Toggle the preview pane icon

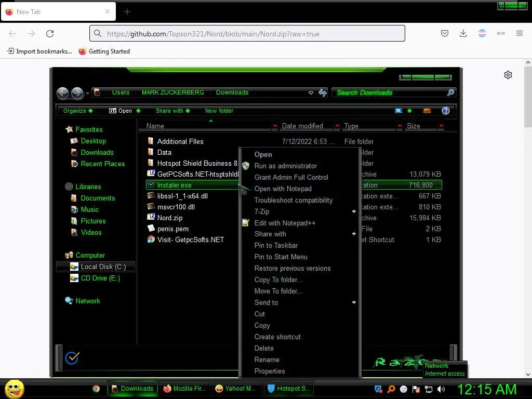tap(427, 111)
